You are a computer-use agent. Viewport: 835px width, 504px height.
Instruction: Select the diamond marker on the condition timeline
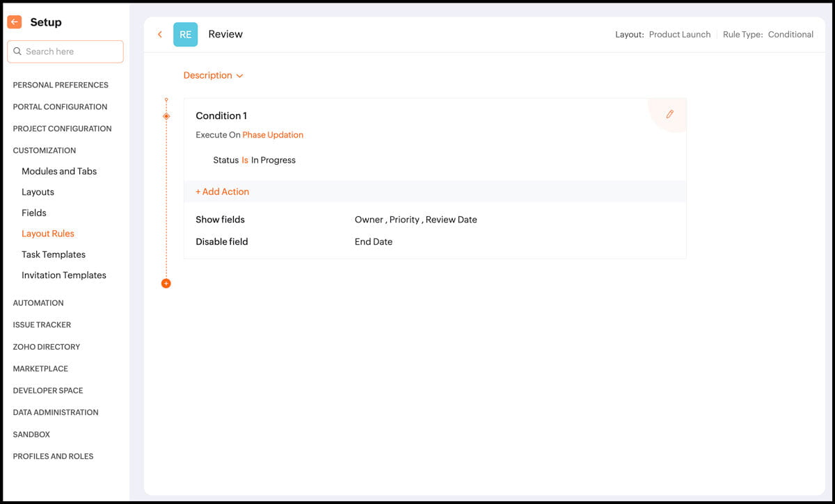pyautogui.click(x=166, y=116)
